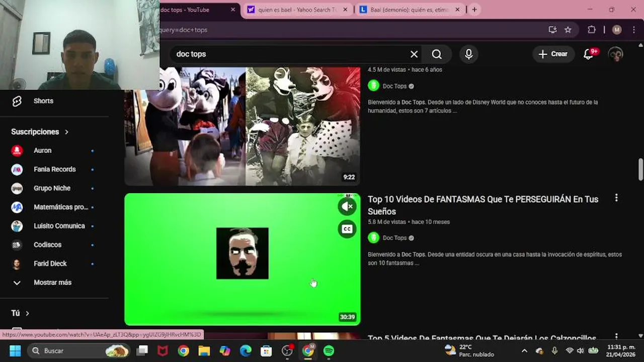Open the weather widget 22°C
The width and height of the screenshot is (644, 362).
tap(469, 350)
